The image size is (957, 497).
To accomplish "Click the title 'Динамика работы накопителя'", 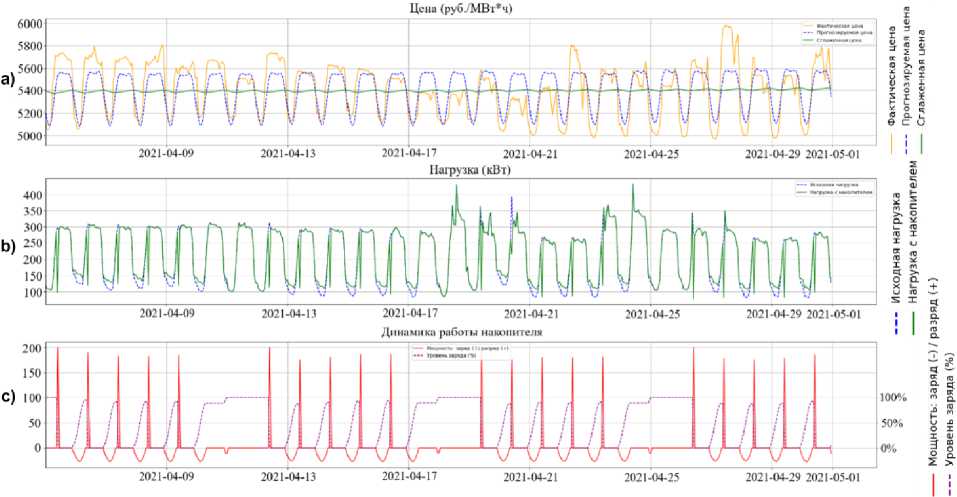I will [461, 333].
